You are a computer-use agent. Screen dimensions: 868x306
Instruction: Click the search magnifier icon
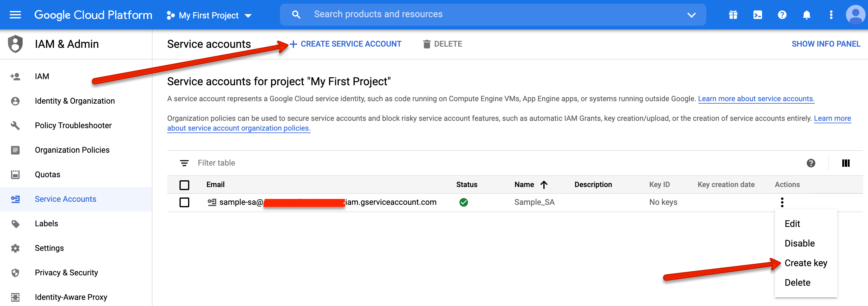[x=296, y=14]
